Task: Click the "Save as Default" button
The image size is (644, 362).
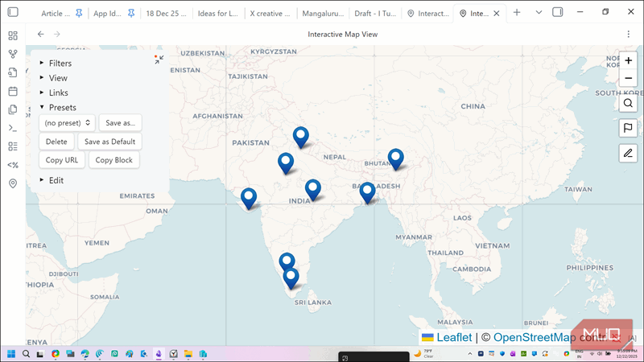Action: (109, 142)
